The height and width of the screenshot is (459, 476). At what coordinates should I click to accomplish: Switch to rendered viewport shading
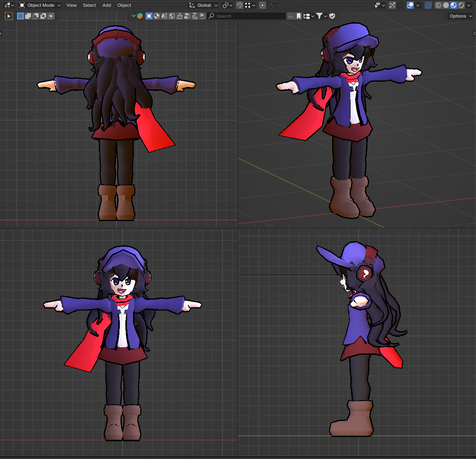pyautogui.click(x=461, y=5)
